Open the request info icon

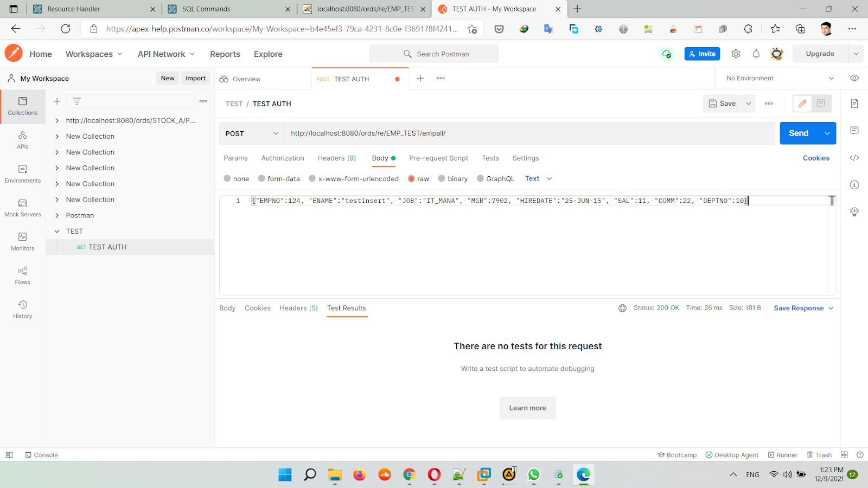854,185
